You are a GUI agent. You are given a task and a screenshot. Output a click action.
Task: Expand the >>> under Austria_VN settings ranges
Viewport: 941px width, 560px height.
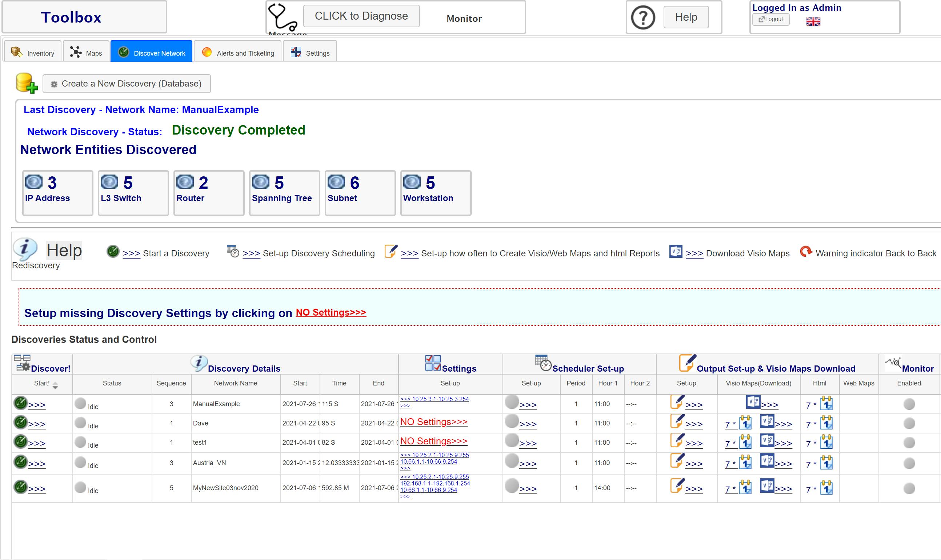405,468
